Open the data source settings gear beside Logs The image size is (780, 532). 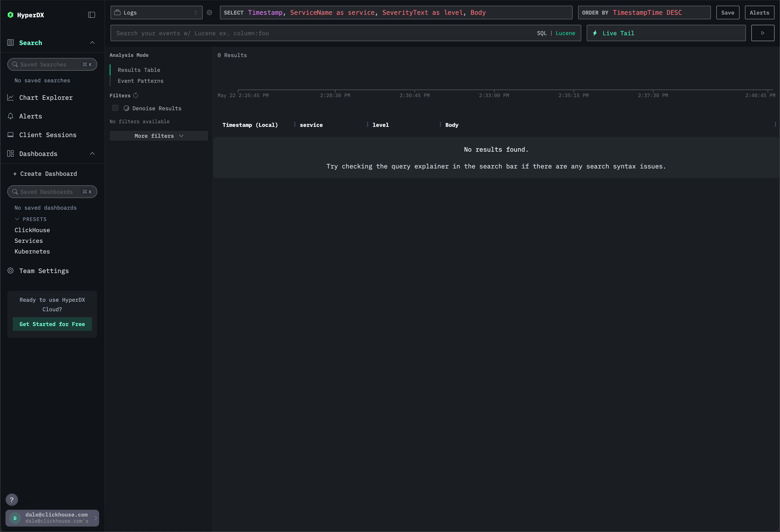[209, 13]
